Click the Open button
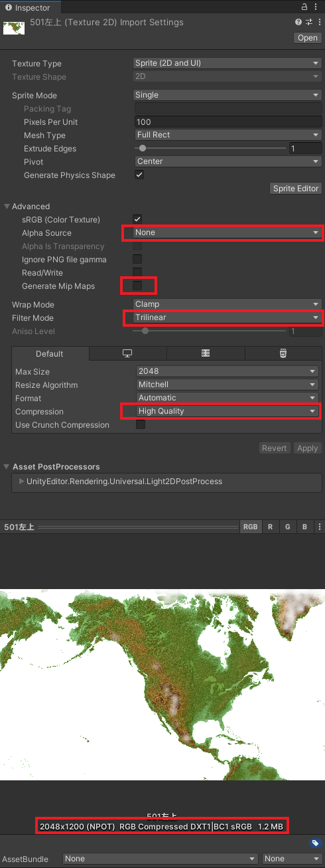Screen dimensions: 325x868 tap(308, 38)
